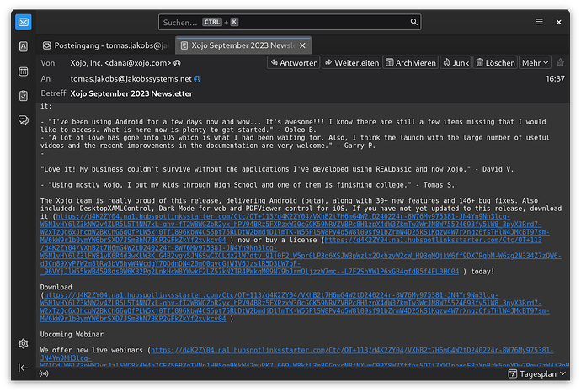The image size is (581, 392).
Task: Click the contact icon next to dana@xojo.com
Action: point(177,63)
